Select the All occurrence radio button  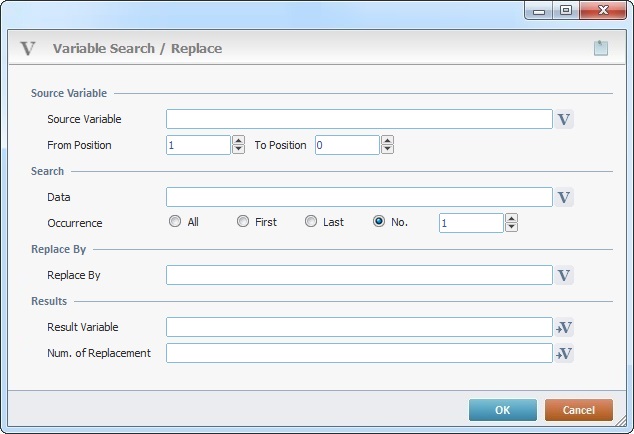[175, 222]
